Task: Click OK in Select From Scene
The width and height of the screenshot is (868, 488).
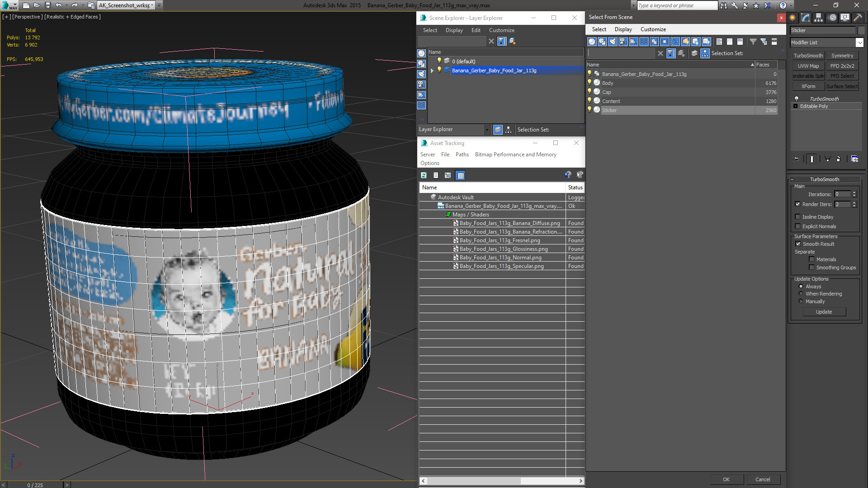Action: coord(726,479)
